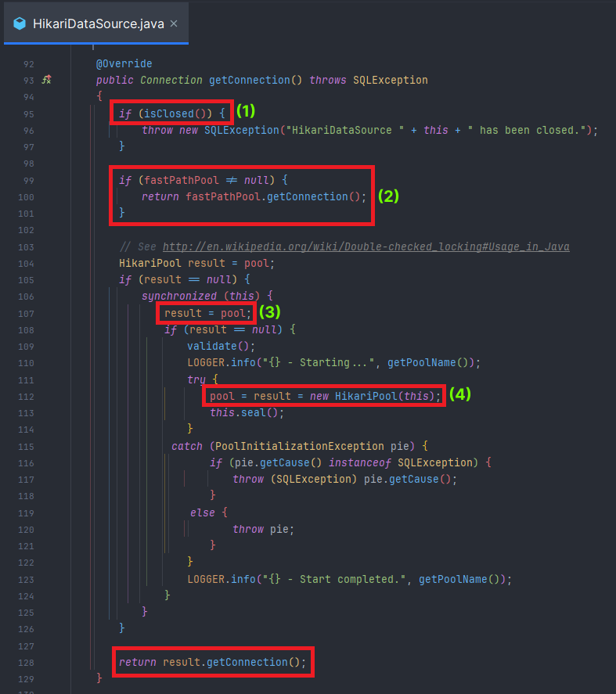Click the @Override annotation on line 92
616x694 pixels.
pos(124,63)
